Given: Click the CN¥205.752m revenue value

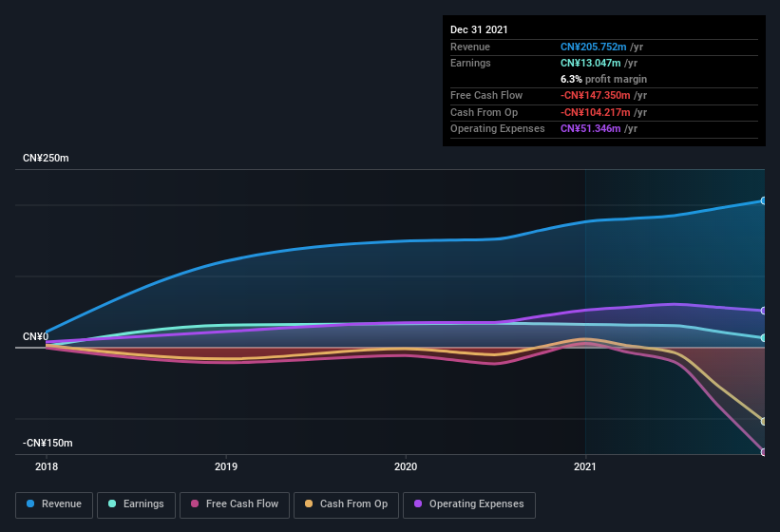Looking at the screenshot, I should (x=594, y=47).
